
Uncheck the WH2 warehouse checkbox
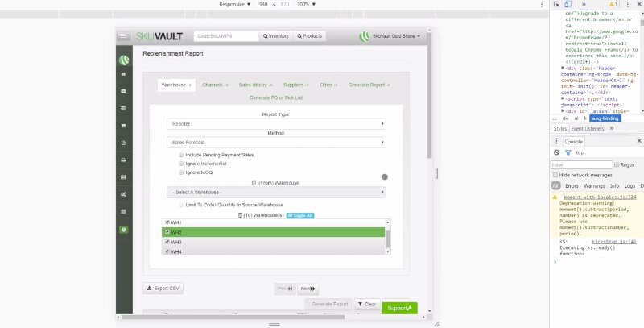[167, 232]
